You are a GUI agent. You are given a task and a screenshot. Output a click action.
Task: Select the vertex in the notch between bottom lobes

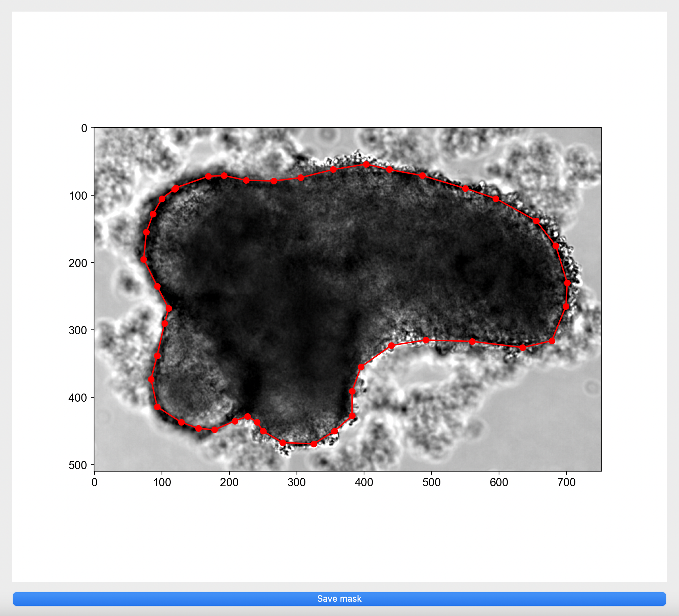tap(248, 417)
